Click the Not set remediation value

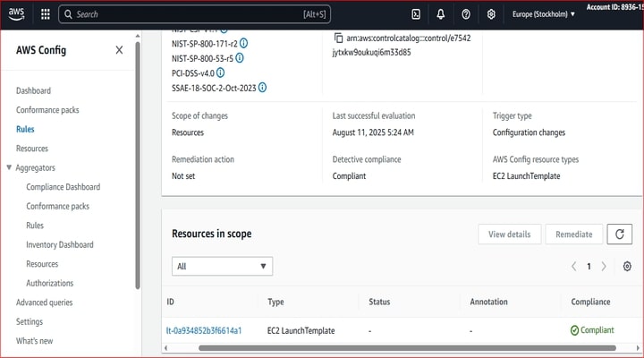(183, 176)
